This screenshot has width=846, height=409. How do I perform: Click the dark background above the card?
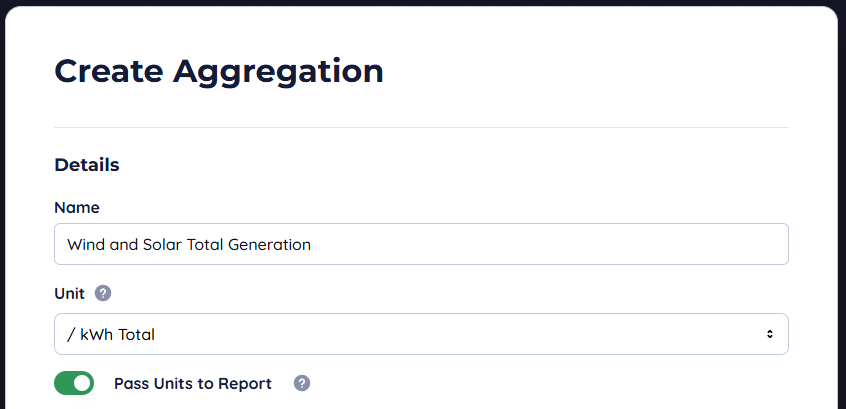pos(420,2)
